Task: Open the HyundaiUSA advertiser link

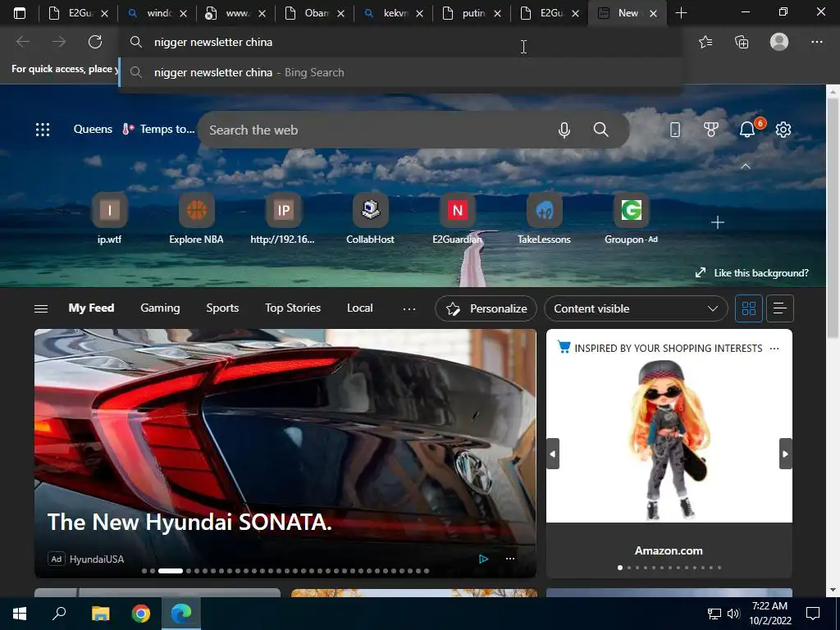Action: (97, 559)
